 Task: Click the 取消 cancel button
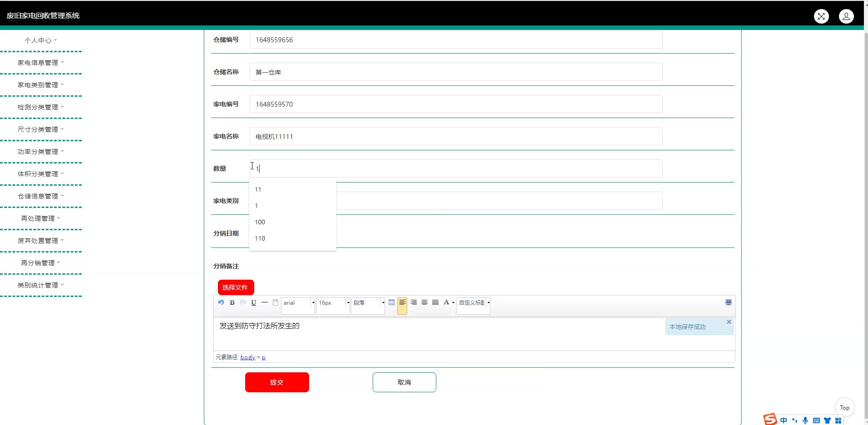tap(404, 382)
